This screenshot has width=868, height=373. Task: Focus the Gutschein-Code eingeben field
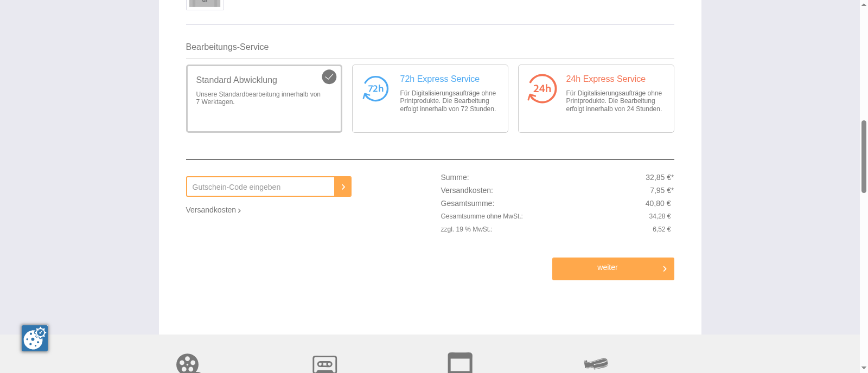(x=260, y=186)
